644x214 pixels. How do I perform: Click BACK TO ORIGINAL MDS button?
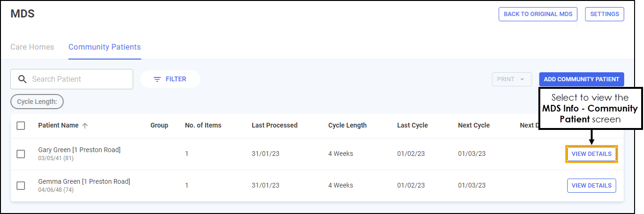(x=538, y=14)
